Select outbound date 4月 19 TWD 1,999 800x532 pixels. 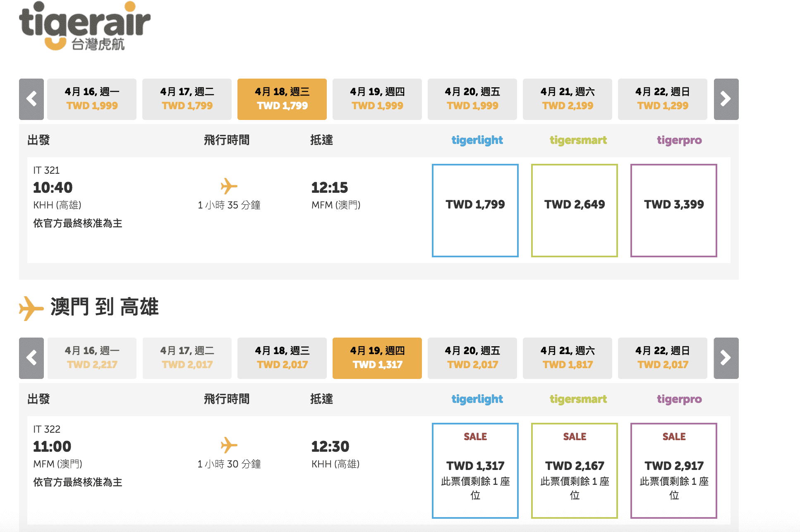click(377, 99)
